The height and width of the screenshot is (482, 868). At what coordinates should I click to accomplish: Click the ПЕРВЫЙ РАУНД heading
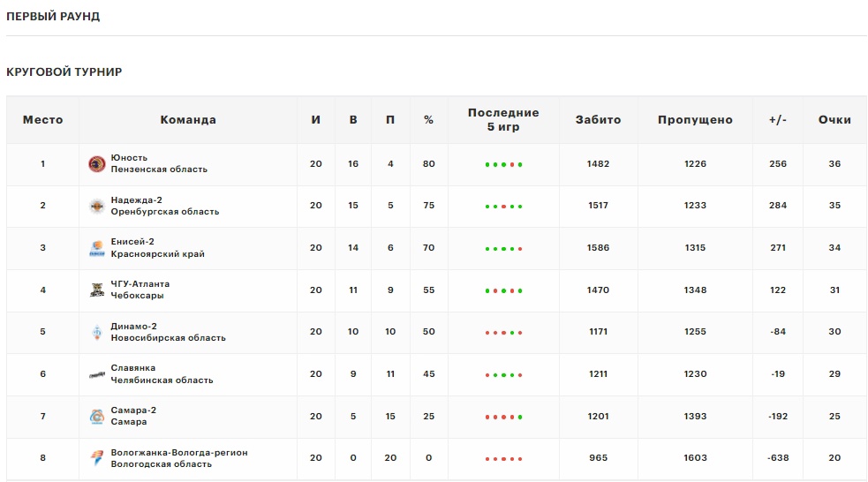click(x=53, y=17)
